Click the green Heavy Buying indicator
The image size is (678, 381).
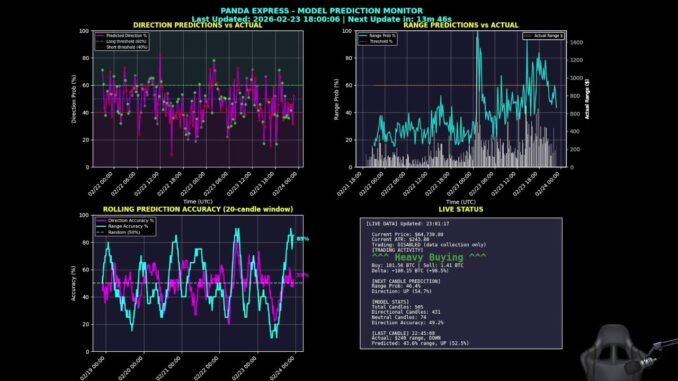coord(429,258)
